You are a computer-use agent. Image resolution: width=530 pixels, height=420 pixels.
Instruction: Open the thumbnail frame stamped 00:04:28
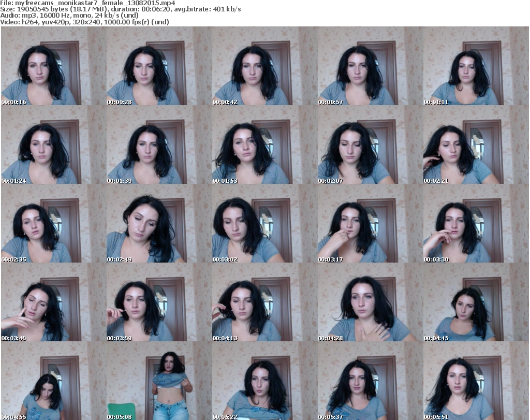[x=370, y=302]
